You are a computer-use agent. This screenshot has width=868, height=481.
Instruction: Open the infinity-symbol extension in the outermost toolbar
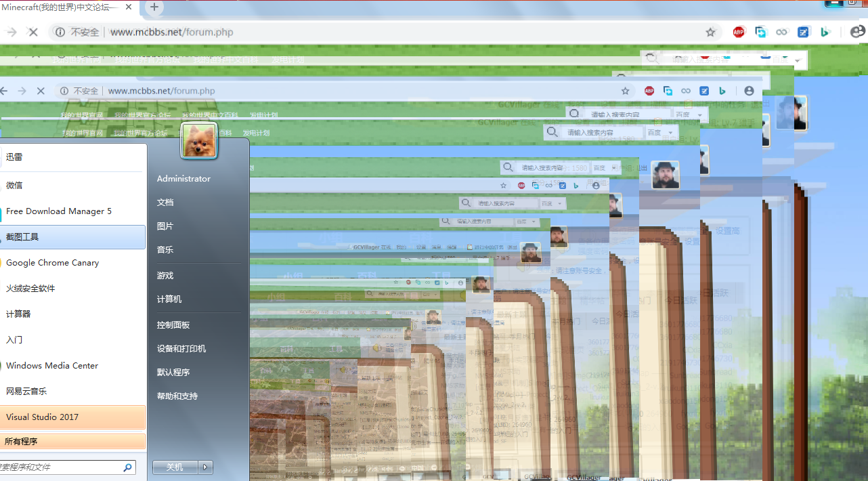[x=782, y=32]
